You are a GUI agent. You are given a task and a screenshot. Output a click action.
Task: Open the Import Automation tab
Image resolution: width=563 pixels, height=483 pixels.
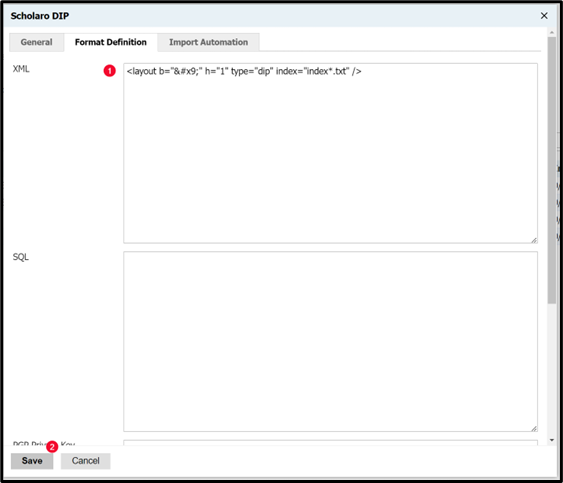(208, 42)
